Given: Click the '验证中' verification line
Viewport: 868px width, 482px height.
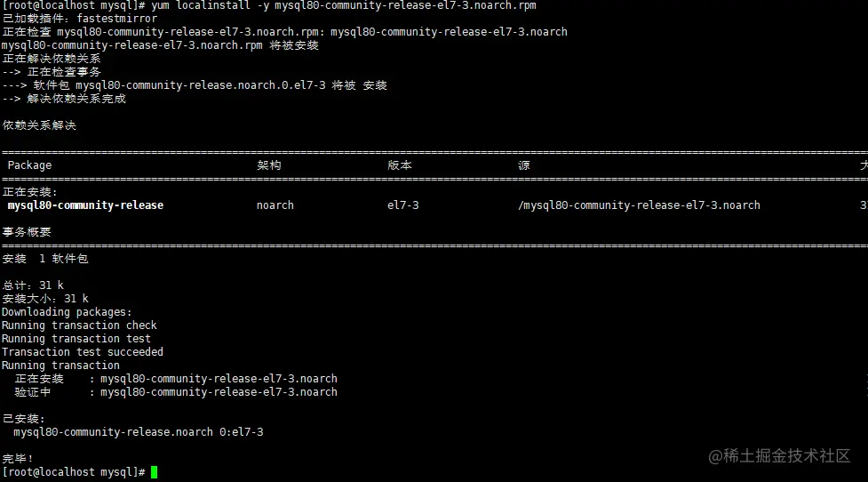Looking at the screenshot, I should 176,392.
